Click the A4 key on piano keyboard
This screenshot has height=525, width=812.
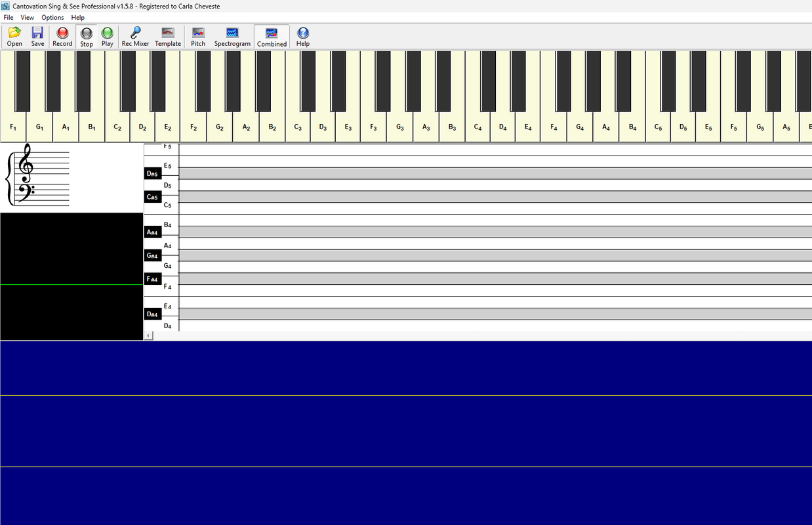pyautogui.click(x=606, y=127)
